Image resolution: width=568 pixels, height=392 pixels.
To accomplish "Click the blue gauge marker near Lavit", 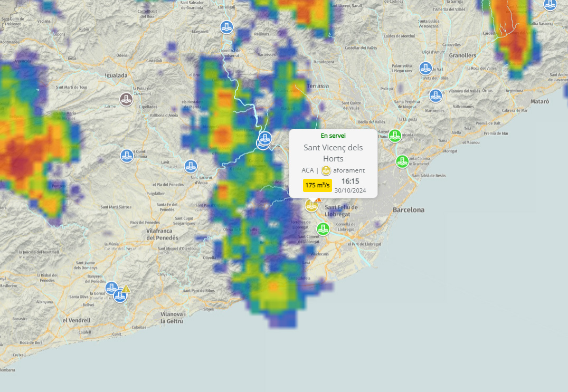I will point(191,166).
